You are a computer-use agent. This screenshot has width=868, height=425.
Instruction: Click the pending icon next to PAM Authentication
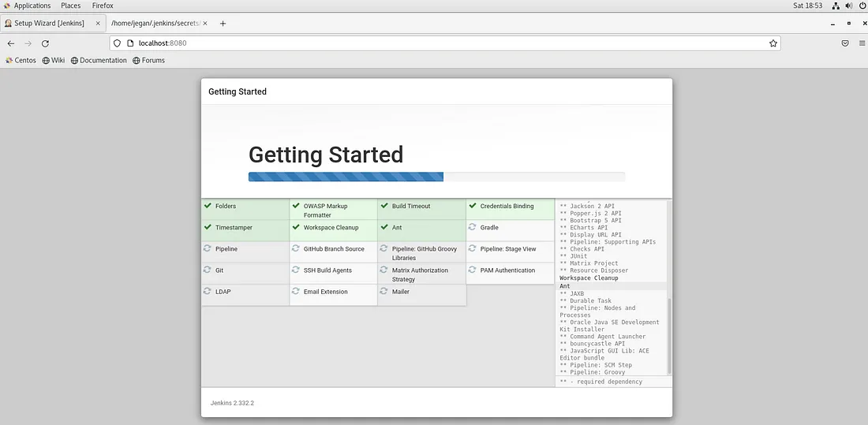click(472, 270)
